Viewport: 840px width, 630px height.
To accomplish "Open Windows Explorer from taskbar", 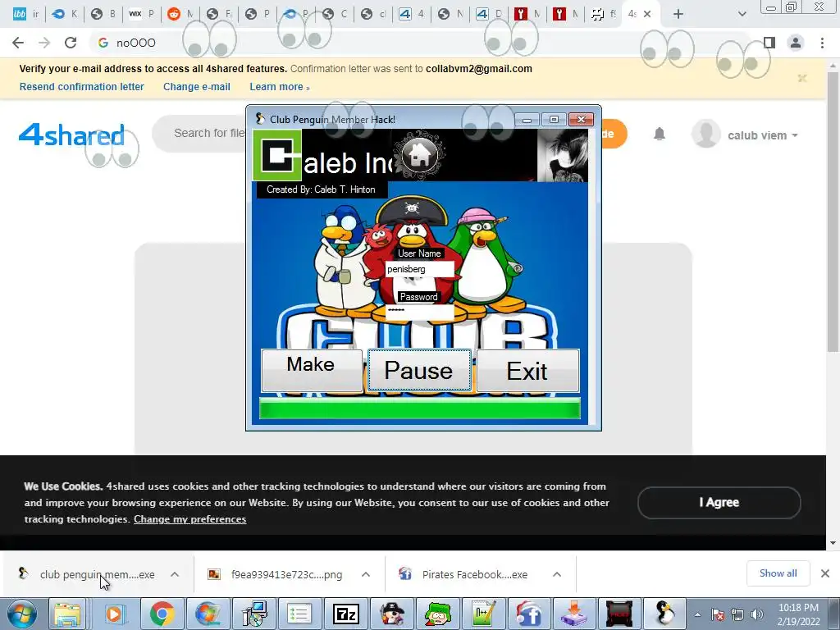I will (67, 614).
